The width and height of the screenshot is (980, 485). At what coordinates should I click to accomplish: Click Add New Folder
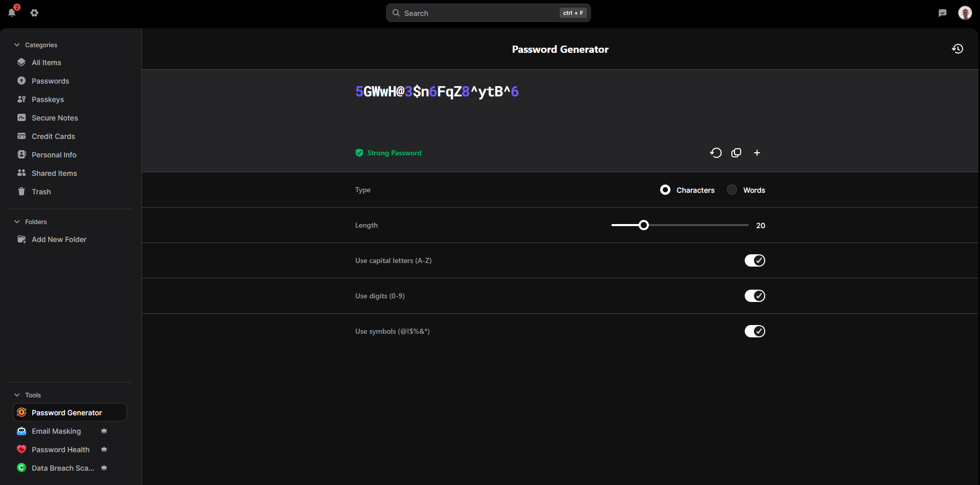tap(59, 239)
